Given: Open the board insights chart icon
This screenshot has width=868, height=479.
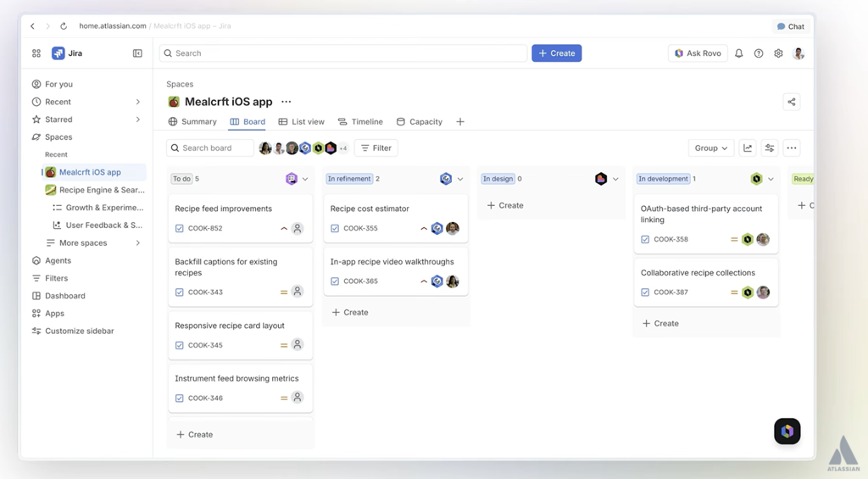Looking at the screenshot, I should [x=748, y=148].
